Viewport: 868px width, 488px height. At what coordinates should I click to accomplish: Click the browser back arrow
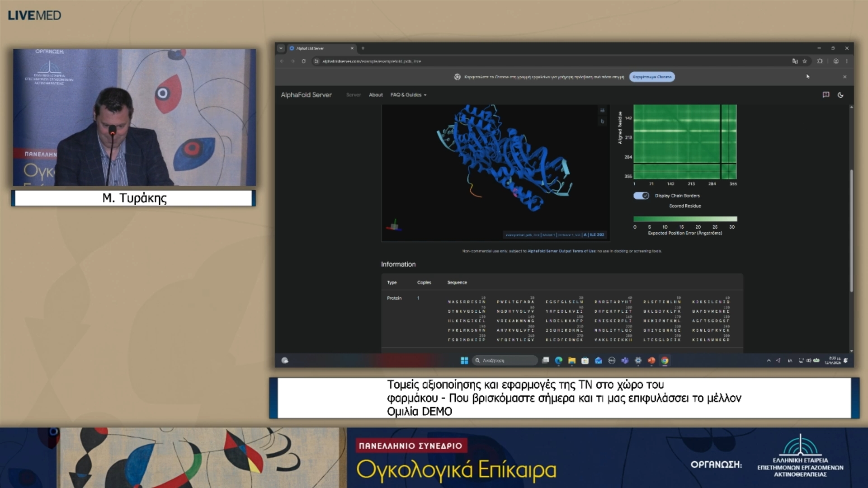pyautogui.click(x=282, y=61)
